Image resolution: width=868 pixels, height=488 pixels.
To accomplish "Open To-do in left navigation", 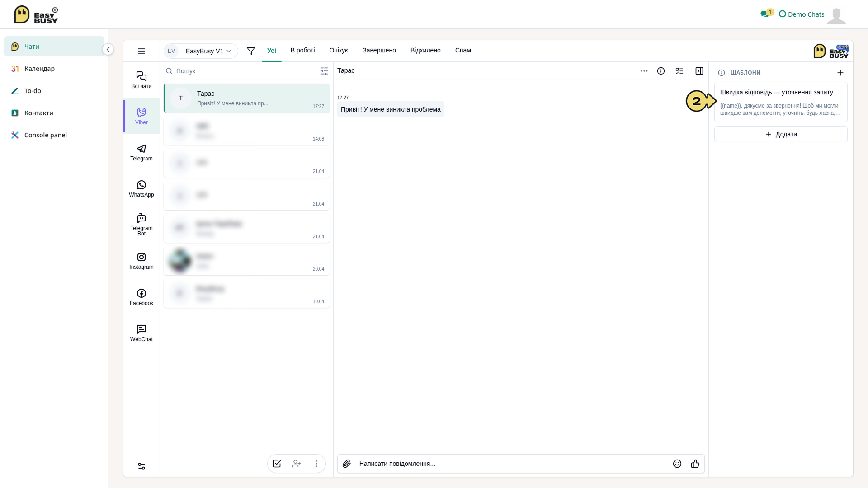I will click(54, 91).
